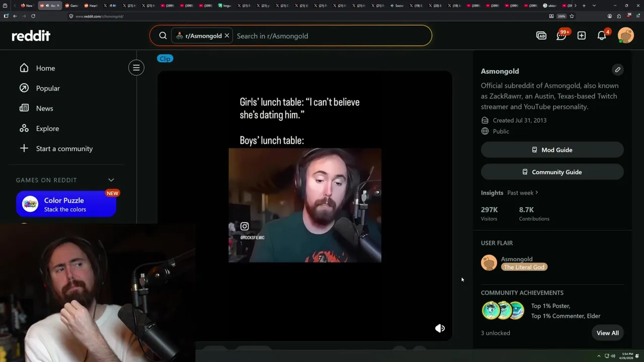Image resolution: width=644 pixels, height=362 pixels.
Task: Create a new post with plus icon
Action: tap(582, 36)
